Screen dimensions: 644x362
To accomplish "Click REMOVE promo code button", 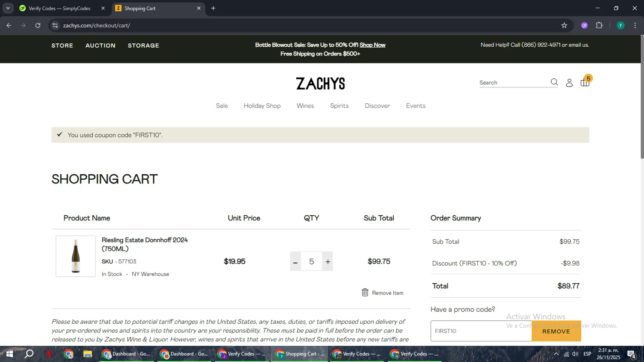I will point(556,331).
